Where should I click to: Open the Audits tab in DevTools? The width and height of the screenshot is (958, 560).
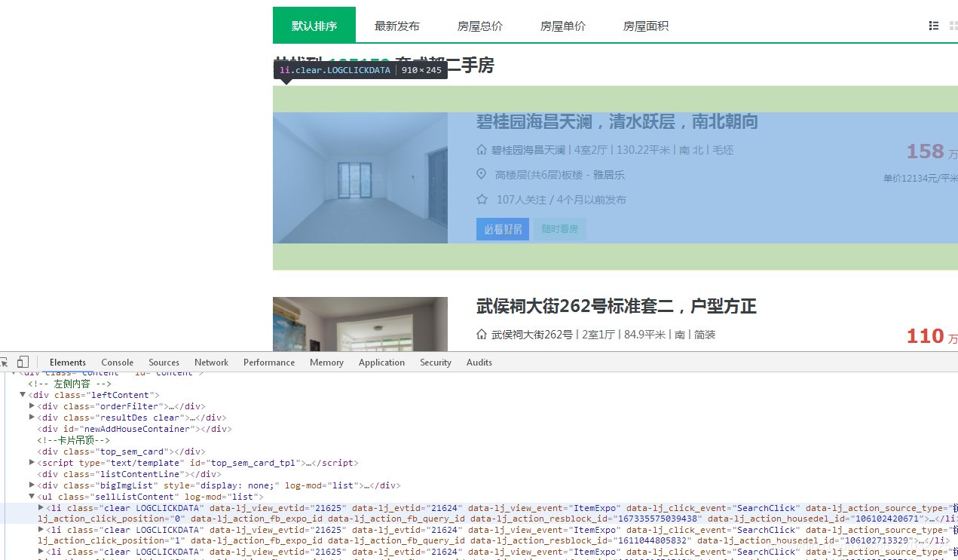[479, 363]
